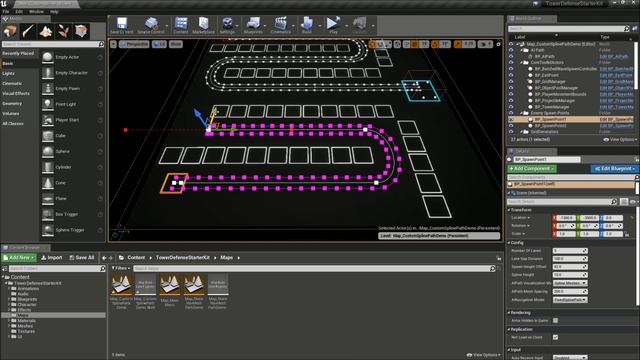Select Geometry Editing mode cube icon
Viewport: 640px width, 360px height.
pos(81,31)
